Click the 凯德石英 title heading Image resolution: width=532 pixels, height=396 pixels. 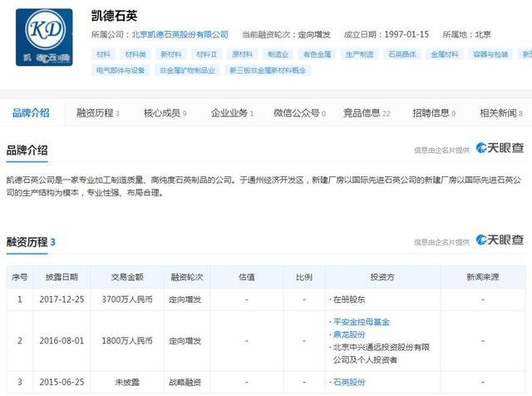115,16
